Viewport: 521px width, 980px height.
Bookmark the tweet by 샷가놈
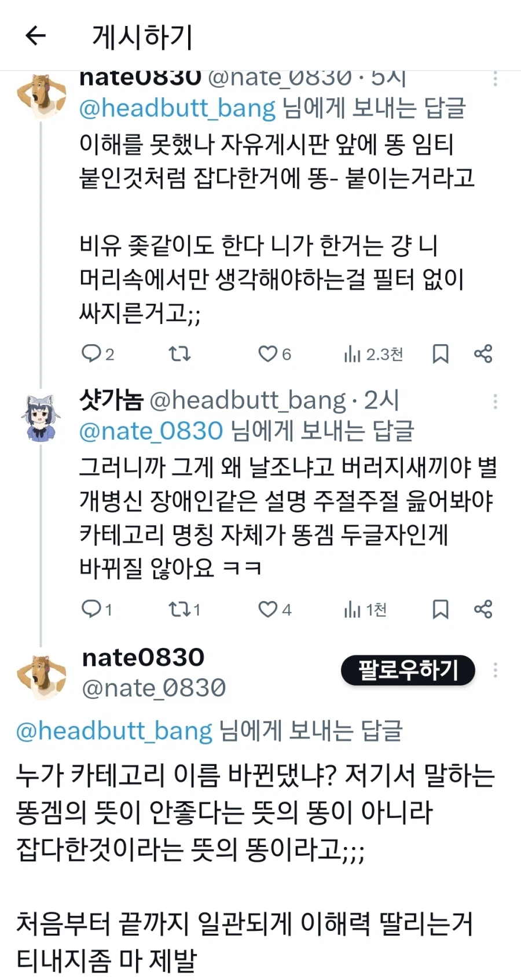point(441,609)
